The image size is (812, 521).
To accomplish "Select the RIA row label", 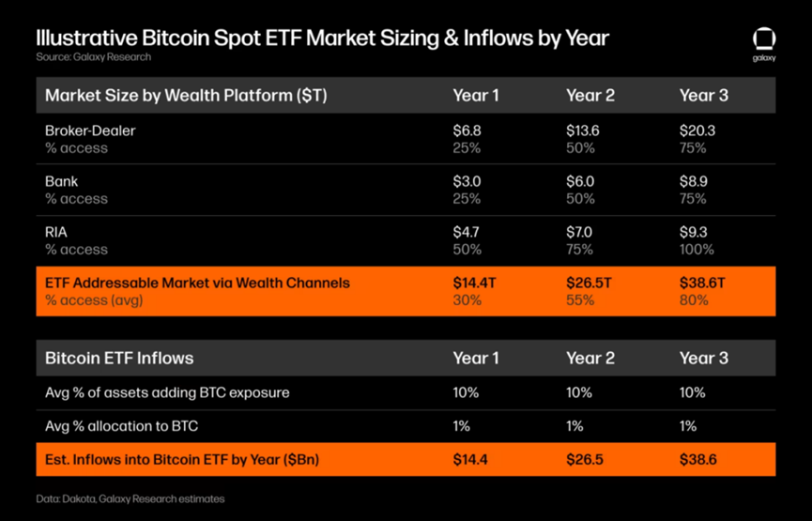I will click(x=56, y=232).
